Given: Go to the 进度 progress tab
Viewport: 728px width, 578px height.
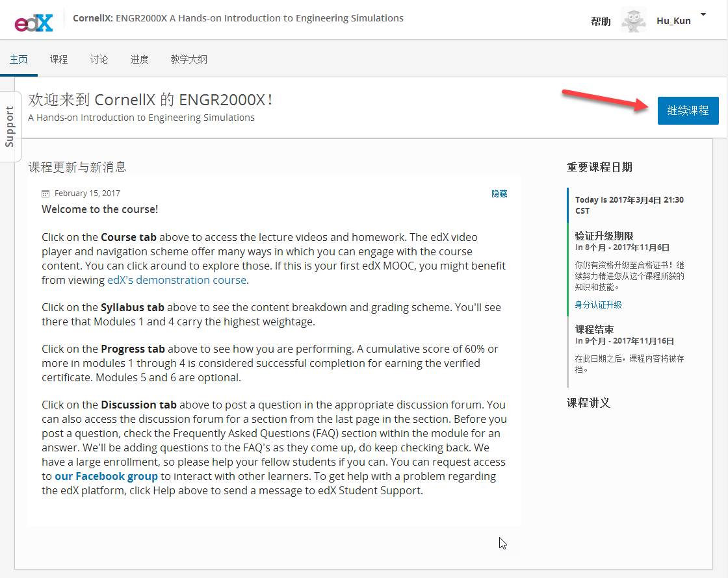Looking at the screenshot, I should [x=139, y=59].
